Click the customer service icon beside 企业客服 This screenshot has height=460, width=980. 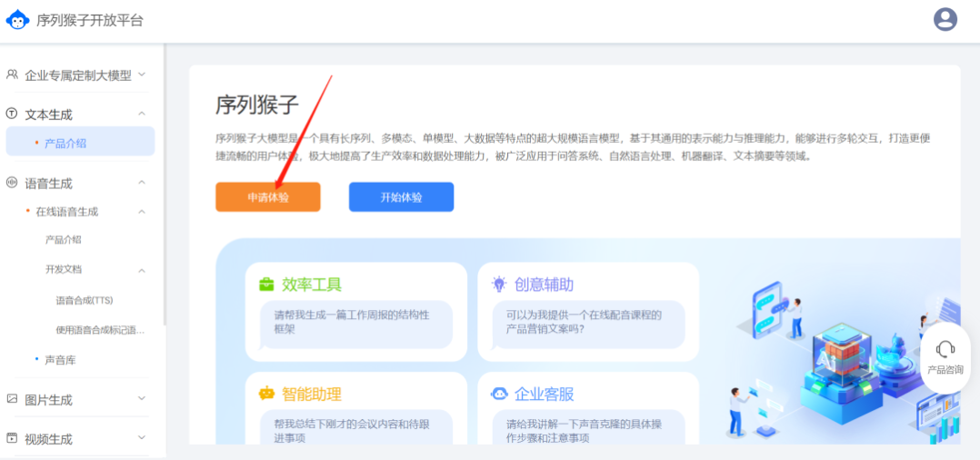click(x=499, y=394)
